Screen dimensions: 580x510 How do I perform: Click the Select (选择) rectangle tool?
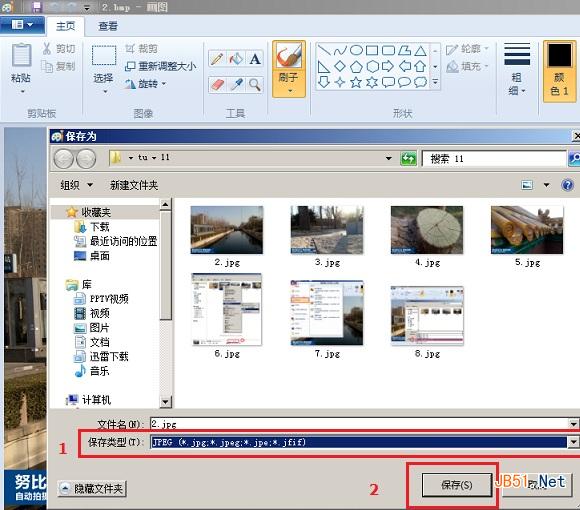point(104,55)
